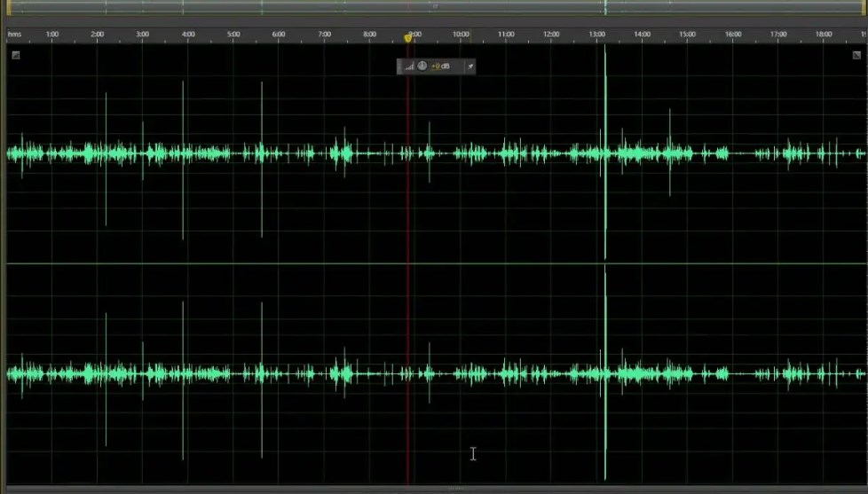Click the 2:00 mark on the time ruler

[x=98, y=35]
